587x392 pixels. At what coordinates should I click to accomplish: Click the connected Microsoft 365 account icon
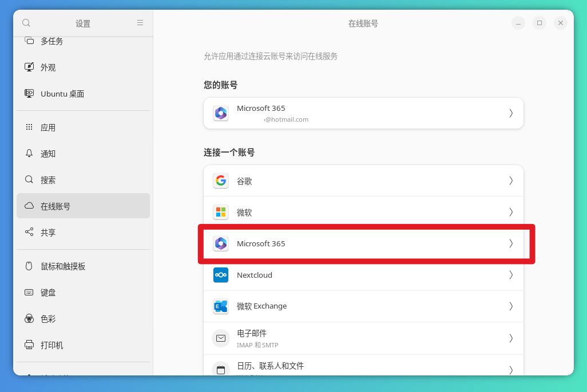[x=221, y=113]
